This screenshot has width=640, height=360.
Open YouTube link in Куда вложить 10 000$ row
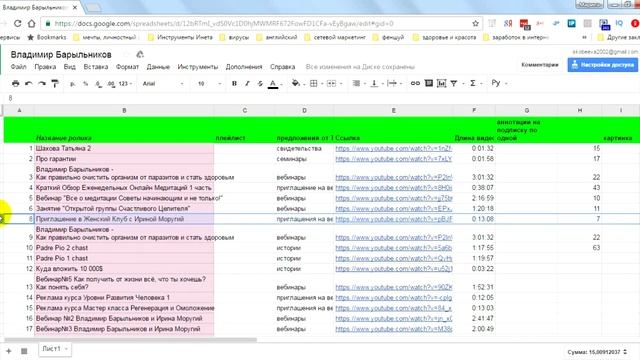tap(393, 269)
